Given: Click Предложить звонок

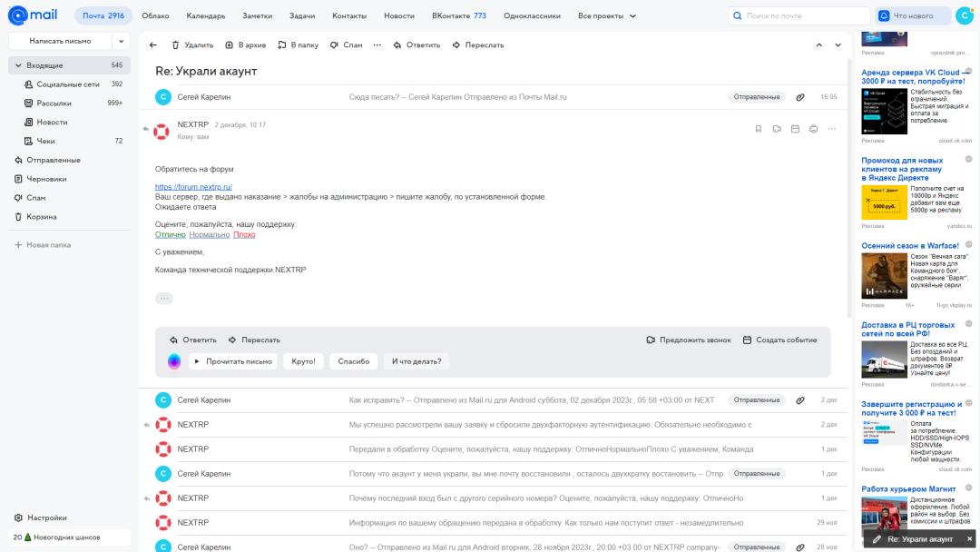Looking at the screenshot, I should pos(689,340).
